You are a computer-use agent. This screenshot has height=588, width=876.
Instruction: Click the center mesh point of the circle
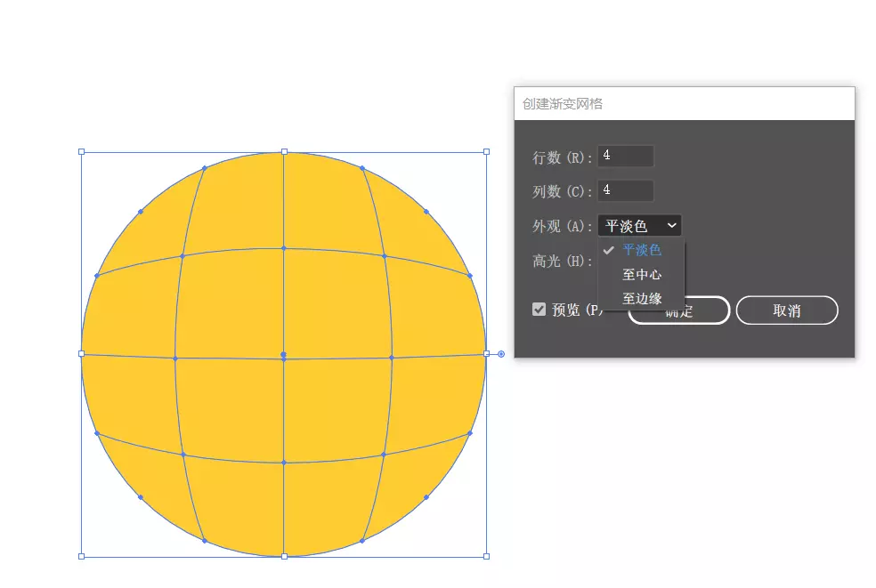click(x=283, y=355)
